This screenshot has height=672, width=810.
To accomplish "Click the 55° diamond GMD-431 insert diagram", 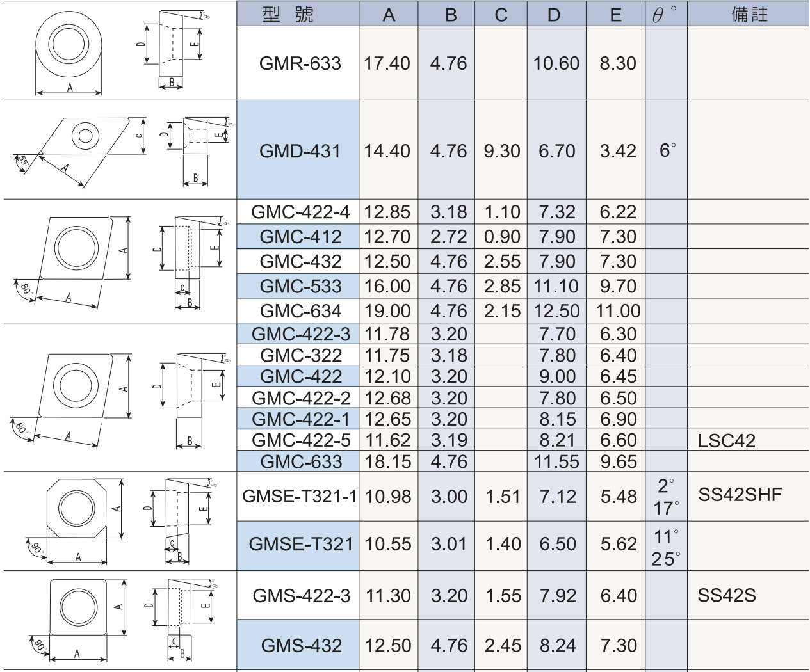I will (x=80, y=152).
